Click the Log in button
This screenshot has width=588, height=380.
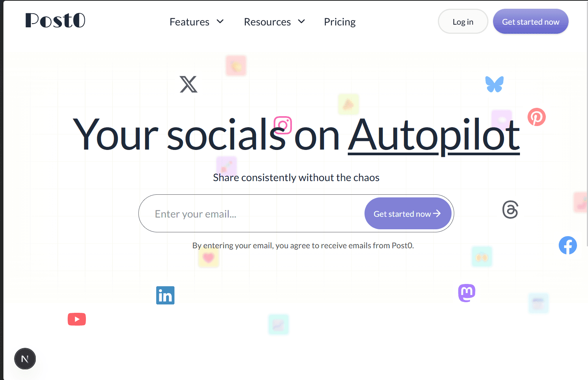coord(463,22)
